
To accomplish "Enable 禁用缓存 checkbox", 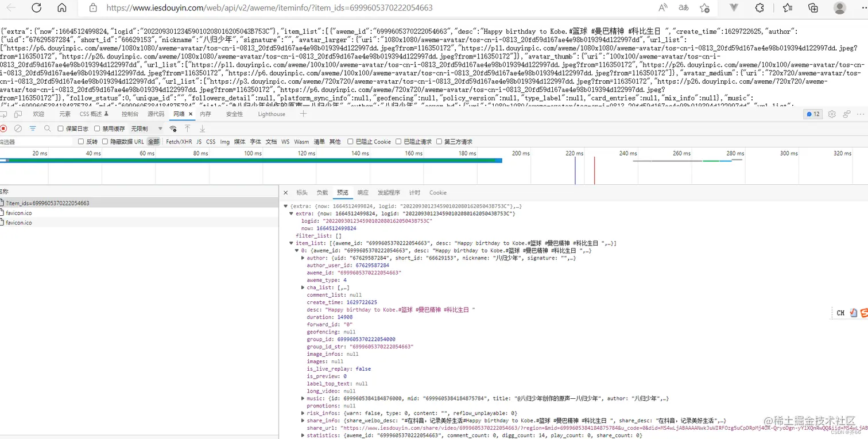I will tap(97, 129).
